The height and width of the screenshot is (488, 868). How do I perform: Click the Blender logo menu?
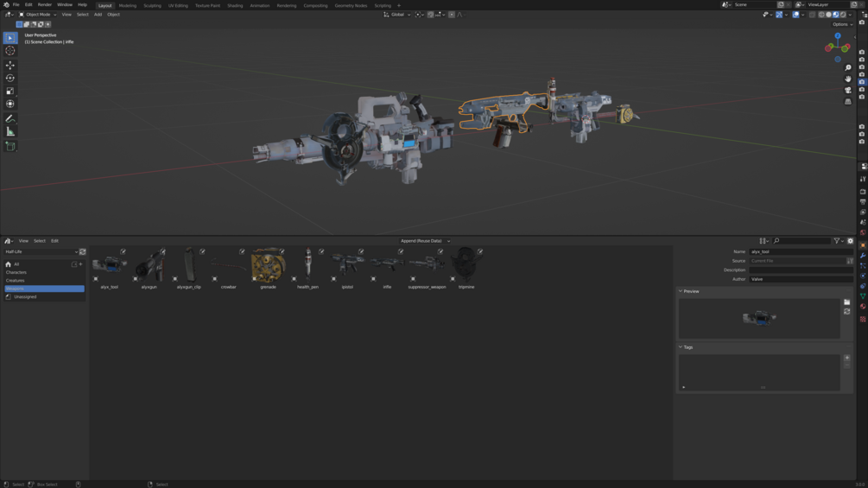pos(6,4)
